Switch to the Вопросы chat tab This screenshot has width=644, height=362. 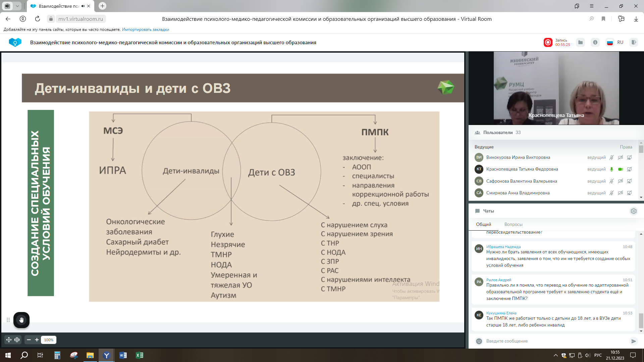(513, 225)
